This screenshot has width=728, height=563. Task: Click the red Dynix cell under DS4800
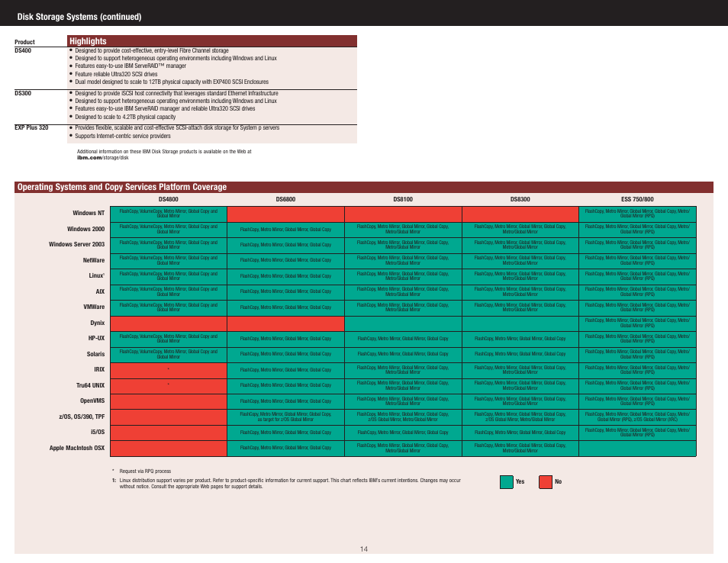pos(168,323)
